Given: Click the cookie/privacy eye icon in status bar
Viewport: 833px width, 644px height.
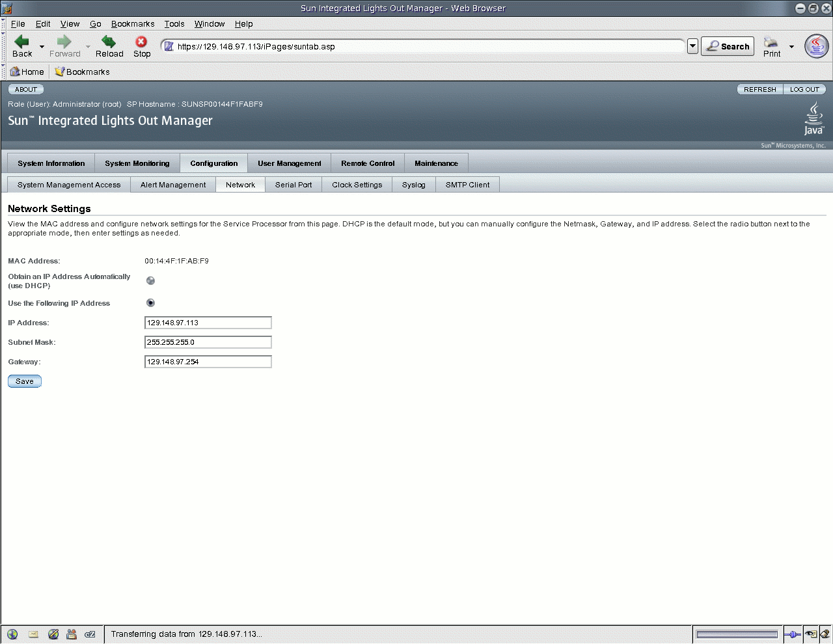Looking at the screenshot, I should (x=811, y=634).
